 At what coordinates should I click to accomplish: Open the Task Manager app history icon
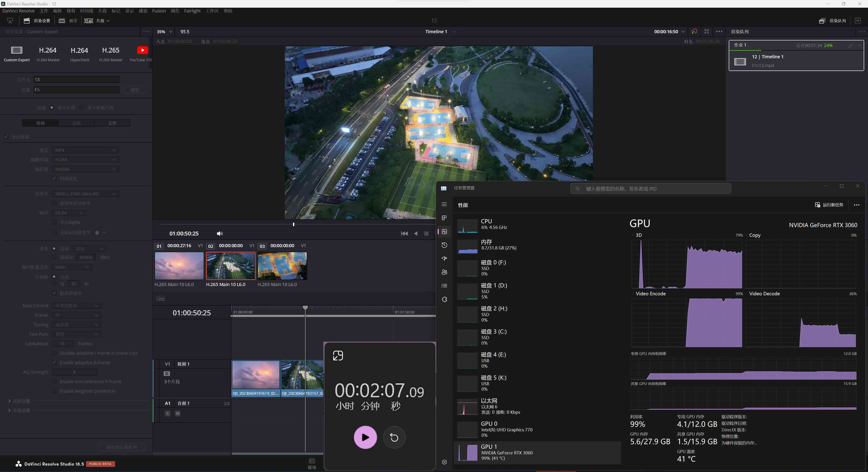click(x=444, y=245)
